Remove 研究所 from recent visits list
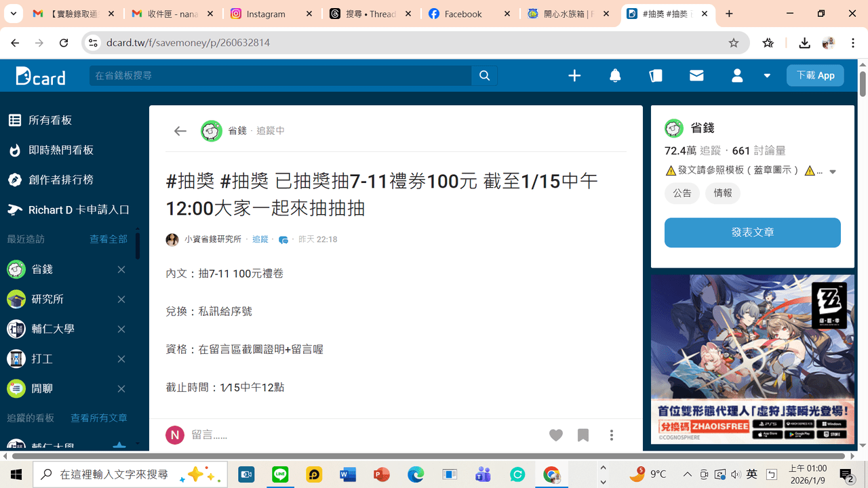The image size is (868, 488). 121,299
